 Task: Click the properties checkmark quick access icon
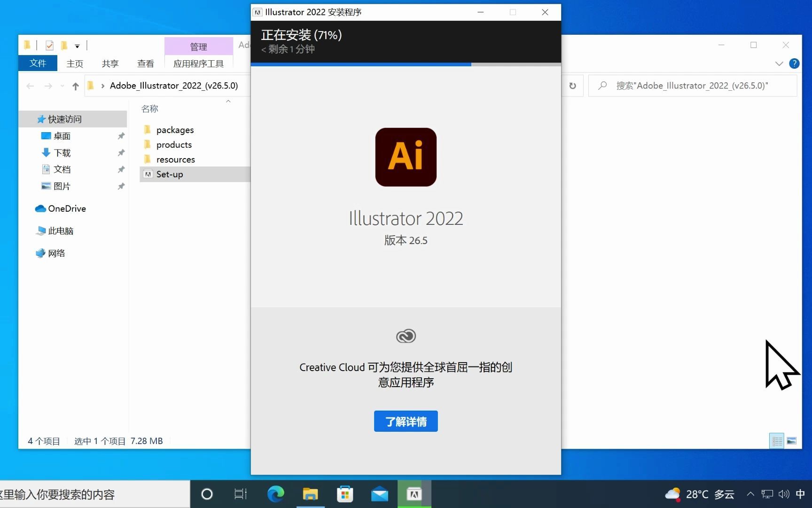[x=49, y=45]
